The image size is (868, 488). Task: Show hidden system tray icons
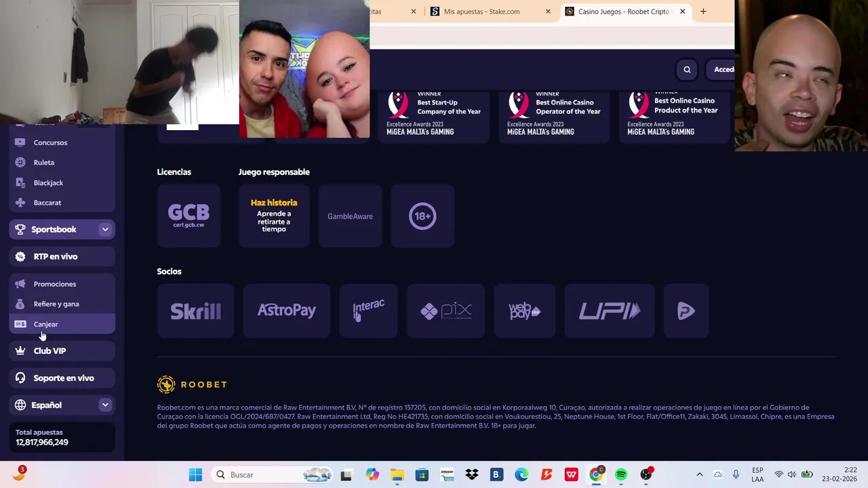(700, 475)
